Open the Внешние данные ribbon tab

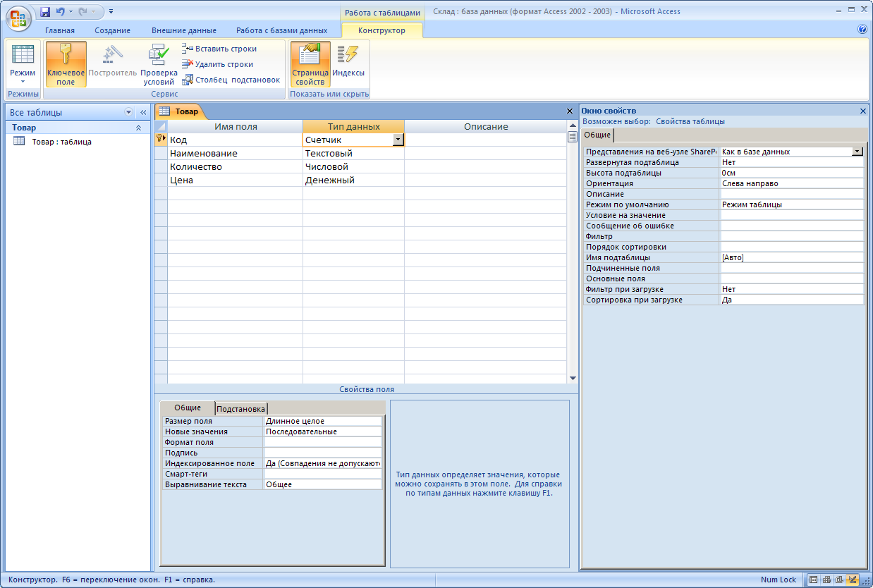pos(184,30)
